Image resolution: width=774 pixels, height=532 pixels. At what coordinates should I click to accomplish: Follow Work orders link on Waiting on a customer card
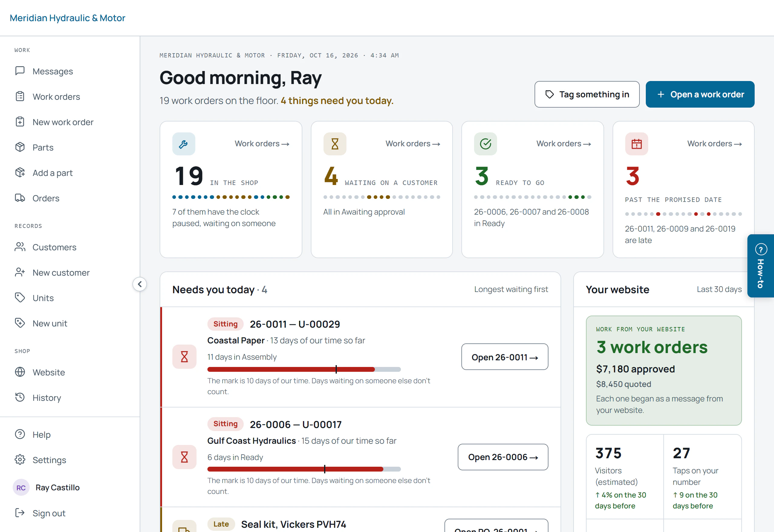tap(413, 144)
